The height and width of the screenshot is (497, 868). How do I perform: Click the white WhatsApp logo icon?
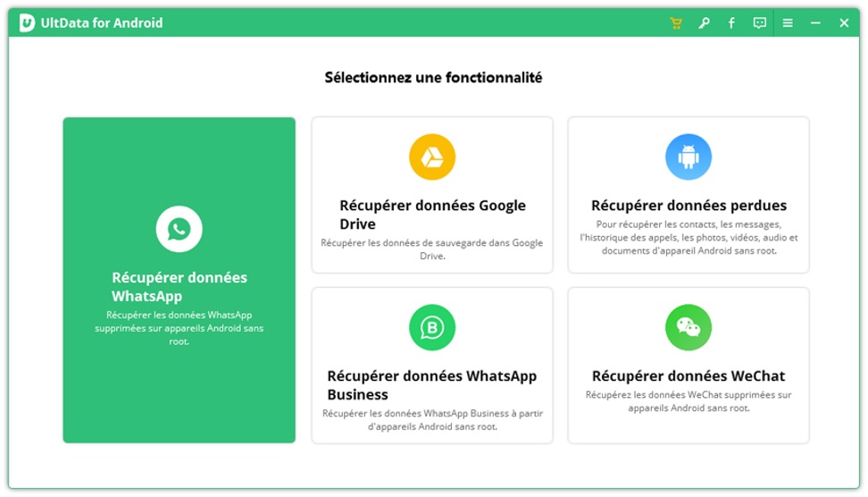[179, 229]
